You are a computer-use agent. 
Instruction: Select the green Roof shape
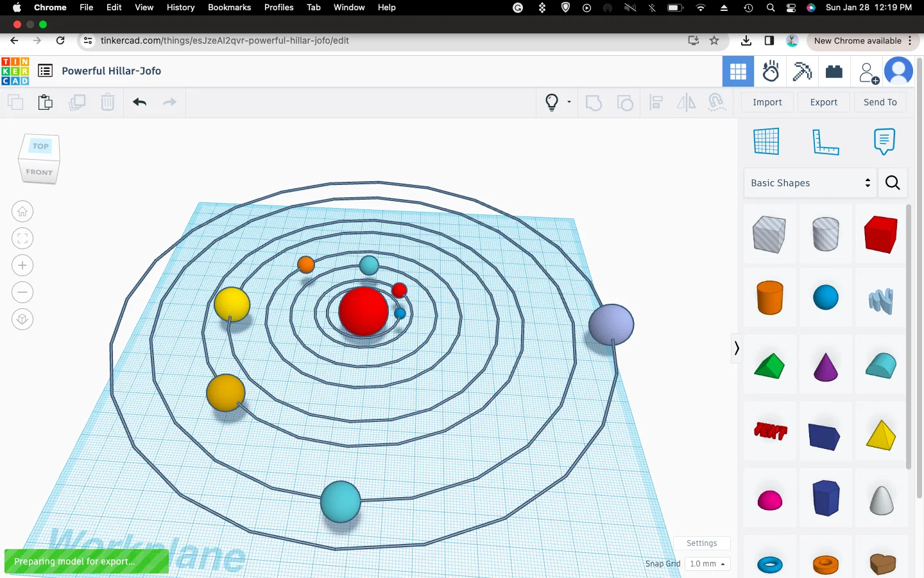769,366
